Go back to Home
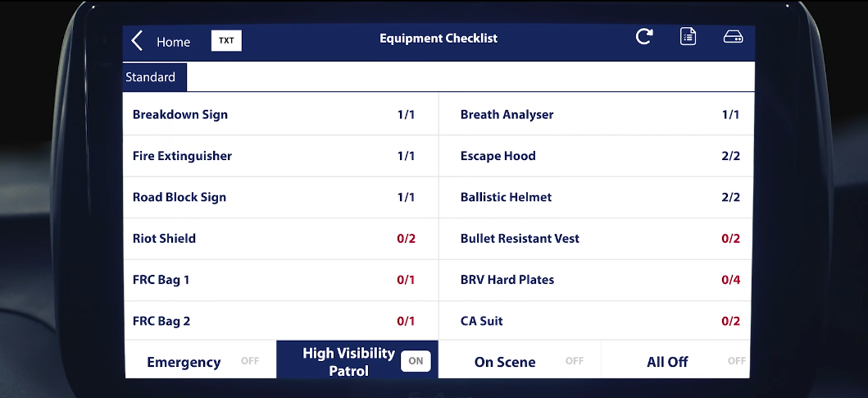 pos(173,42)
